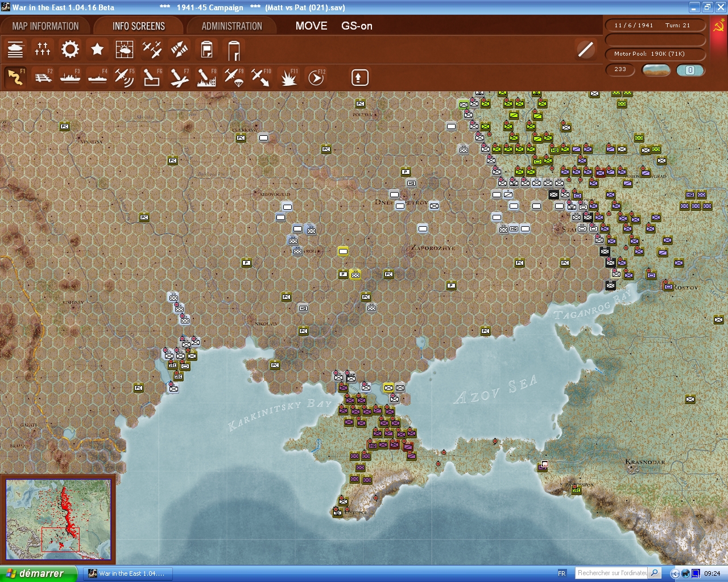Click the minimap overview in the corner
Viewport: 728px width, 582px height.
(58, 519)
